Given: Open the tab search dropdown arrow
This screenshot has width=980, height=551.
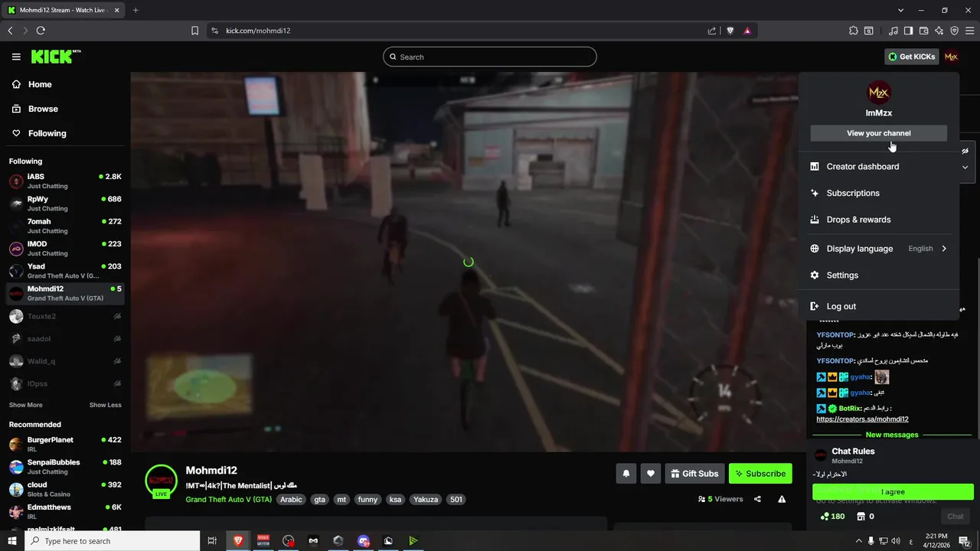Looking at the screenshot, I should pyautogui.click(x=900, y=10).
